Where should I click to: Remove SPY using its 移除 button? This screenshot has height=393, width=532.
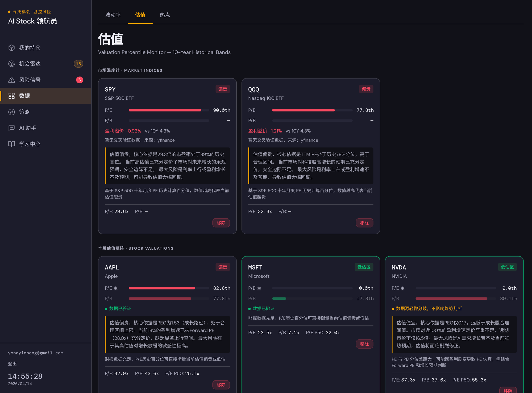(221, 223)
